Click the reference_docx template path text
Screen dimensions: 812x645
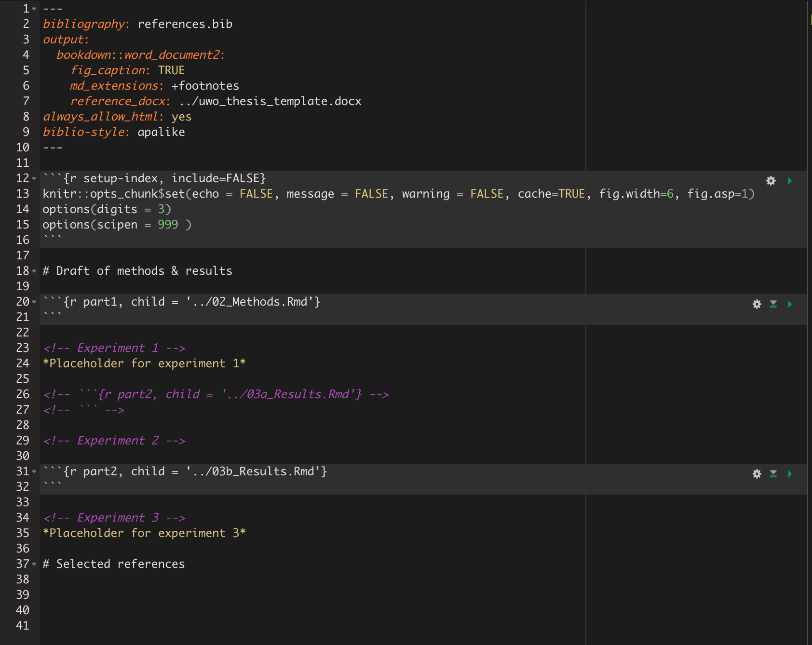tap(270, 101)
